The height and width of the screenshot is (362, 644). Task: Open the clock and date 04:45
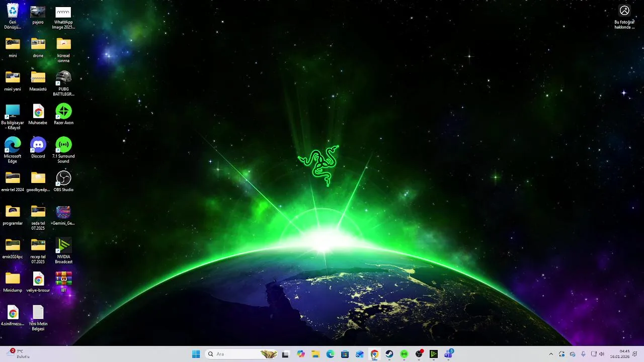(620, 354)
